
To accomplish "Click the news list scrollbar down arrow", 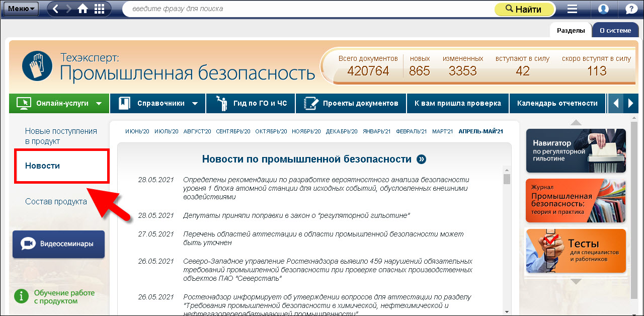I will coord(507,311).
